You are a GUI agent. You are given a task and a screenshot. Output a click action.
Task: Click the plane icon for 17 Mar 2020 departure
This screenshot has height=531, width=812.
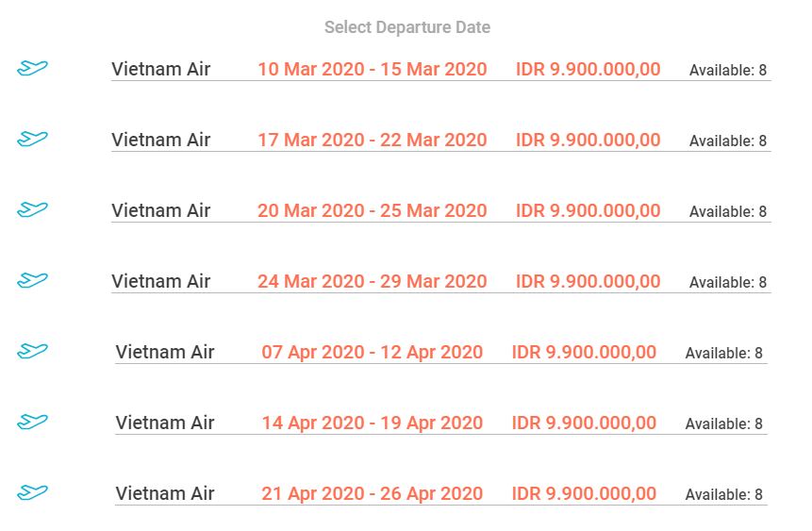[32, 139]
